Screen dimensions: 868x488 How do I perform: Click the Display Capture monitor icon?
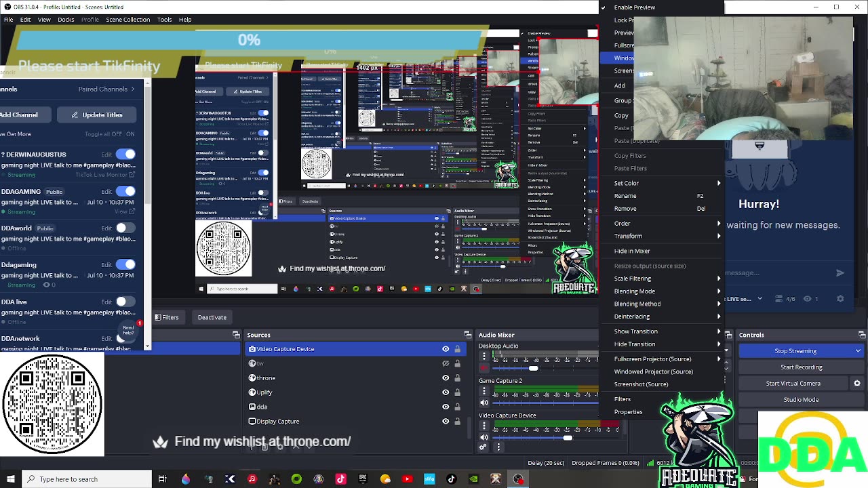tap(252, 422)
